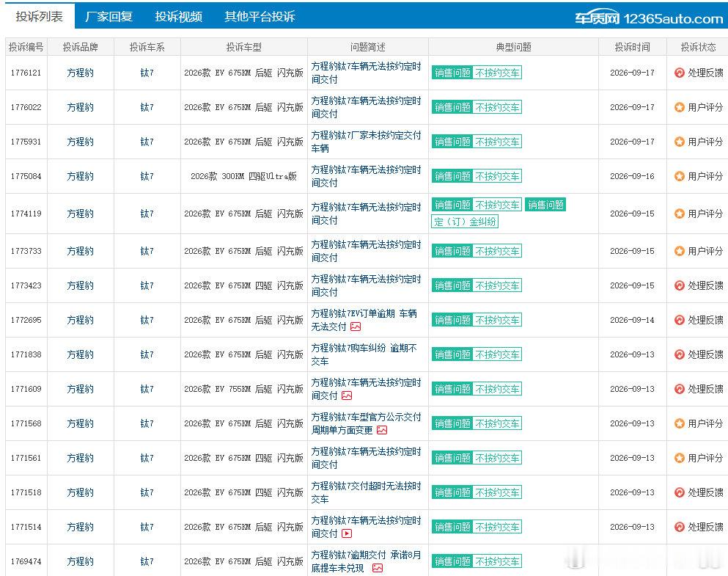Click the 处理反馈 status icon for complaint 1776121
This screenshot has height=576, width=728.
coord(680,73)
